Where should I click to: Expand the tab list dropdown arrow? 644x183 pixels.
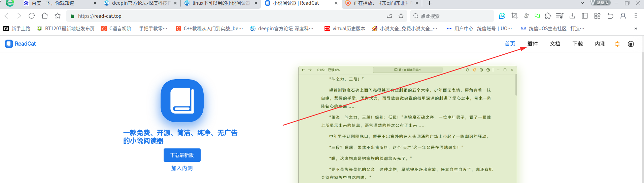[x=582, y=3]
